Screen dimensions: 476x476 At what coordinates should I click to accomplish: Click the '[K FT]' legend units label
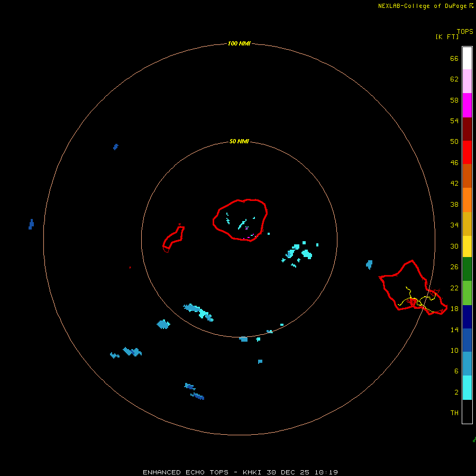point(447,36)
